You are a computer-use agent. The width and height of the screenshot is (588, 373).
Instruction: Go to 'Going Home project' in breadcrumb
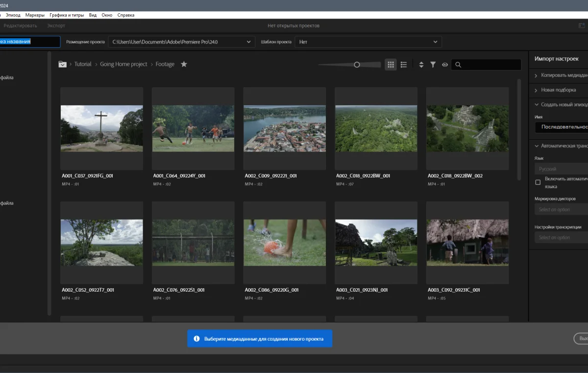tap(123, 64)
